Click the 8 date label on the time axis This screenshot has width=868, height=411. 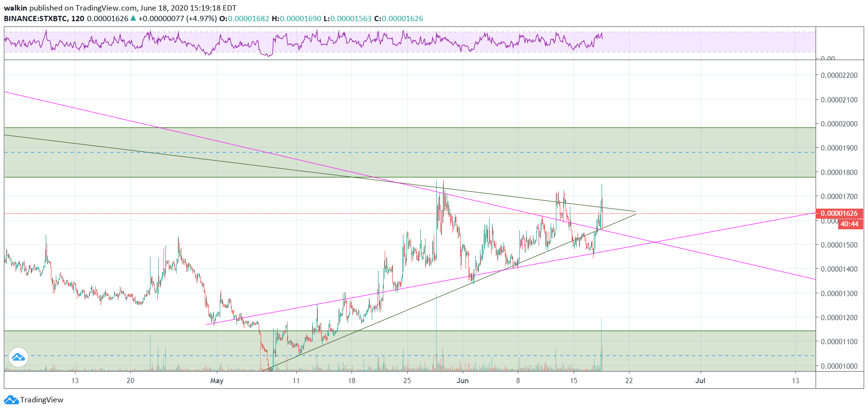pos(518,381)
